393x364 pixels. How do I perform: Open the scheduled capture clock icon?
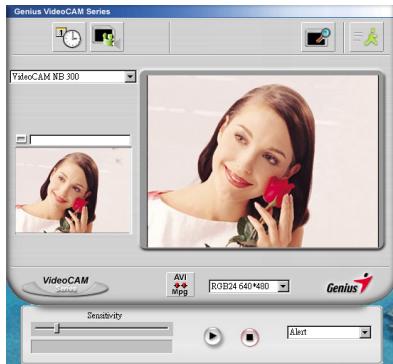pos(69,37)
